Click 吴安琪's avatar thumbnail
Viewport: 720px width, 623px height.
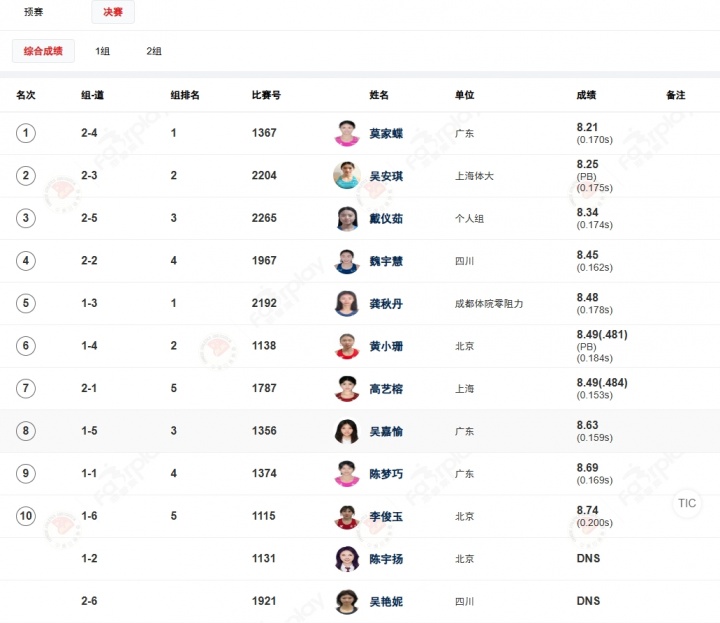pos(347,175)
